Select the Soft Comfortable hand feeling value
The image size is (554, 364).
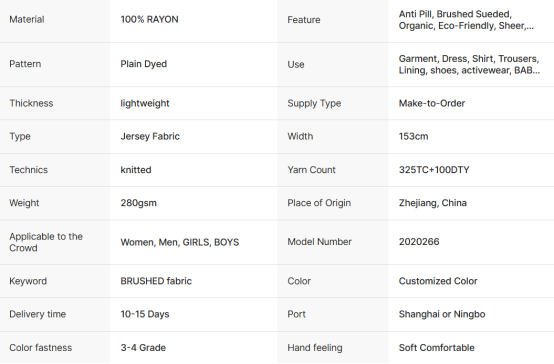437,348
